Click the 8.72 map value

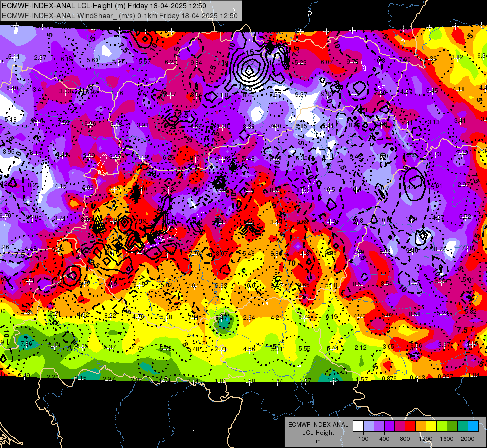439,249
